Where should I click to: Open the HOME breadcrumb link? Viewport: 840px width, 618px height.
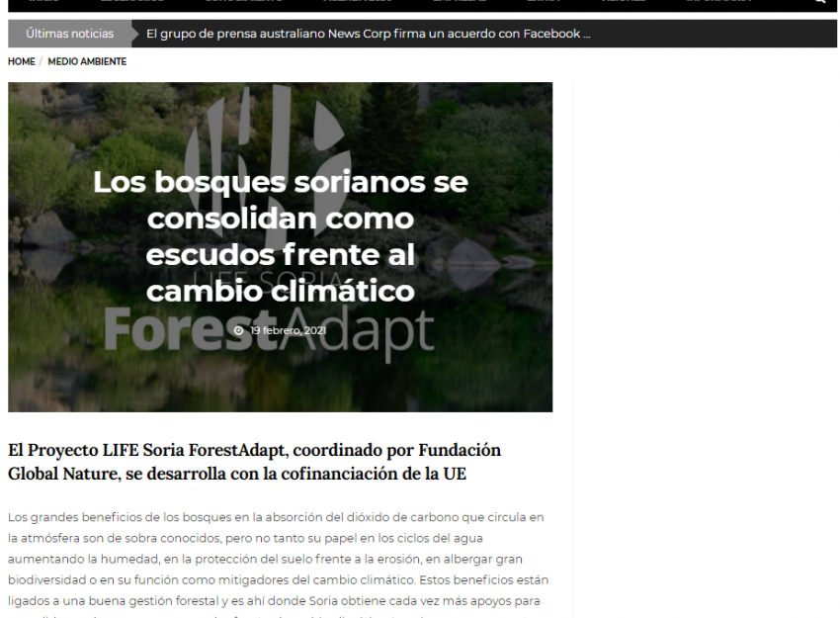click(22, 61)
